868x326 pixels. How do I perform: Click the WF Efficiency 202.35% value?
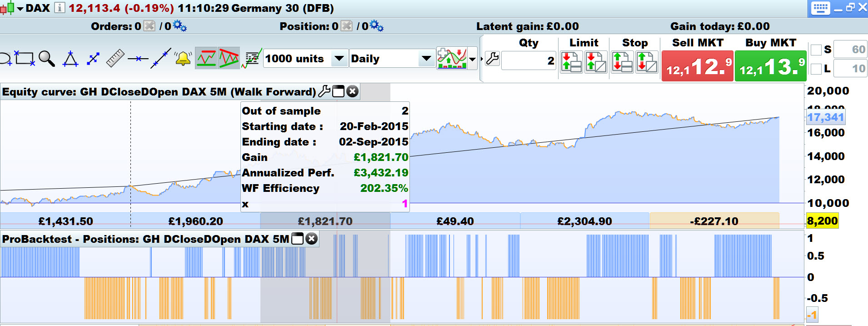384,188
